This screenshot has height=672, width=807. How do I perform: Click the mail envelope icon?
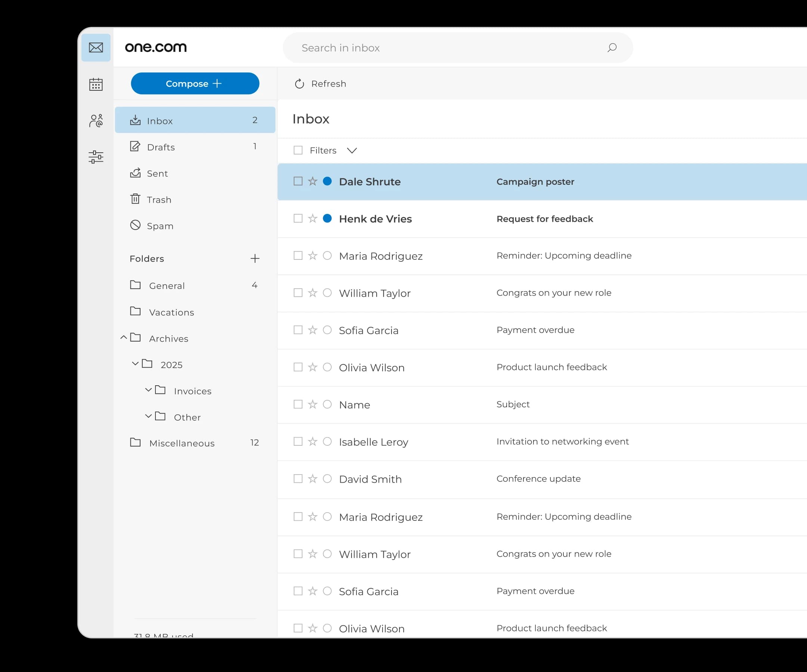(96, 48)
